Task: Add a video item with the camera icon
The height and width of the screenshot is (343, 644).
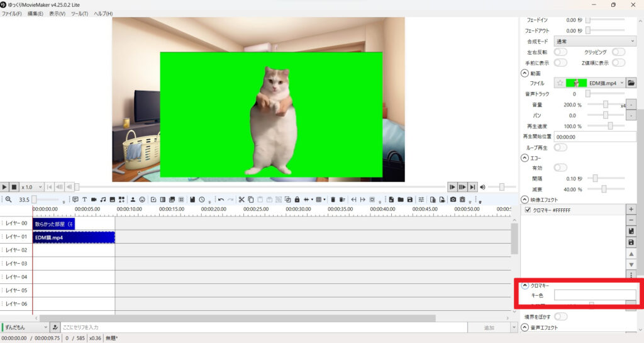Action: (94, 200)
